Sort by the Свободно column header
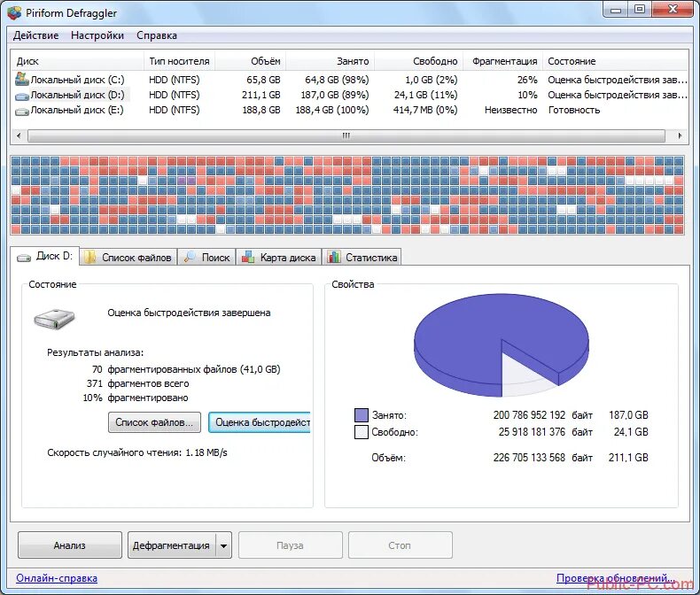The height and width of the screenshot is (595, 700). coord(419,61)
